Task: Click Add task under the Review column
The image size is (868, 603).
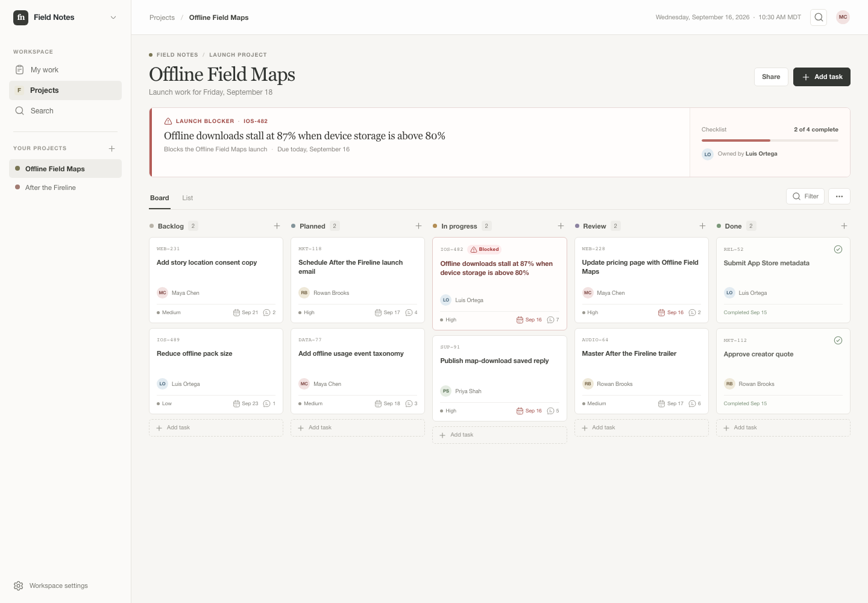Action: click(641, 428)
